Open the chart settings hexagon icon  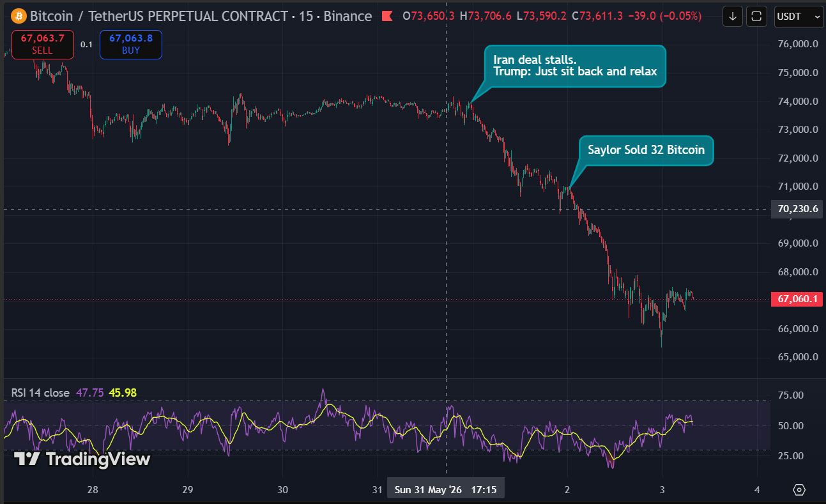pos(799,490)
